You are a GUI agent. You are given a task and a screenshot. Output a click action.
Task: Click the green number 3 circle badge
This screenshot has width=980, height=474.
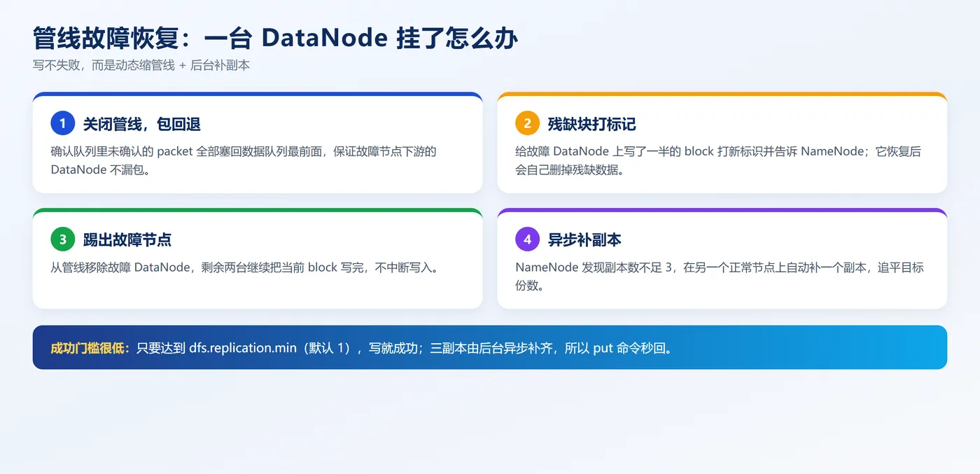point(63,239)
